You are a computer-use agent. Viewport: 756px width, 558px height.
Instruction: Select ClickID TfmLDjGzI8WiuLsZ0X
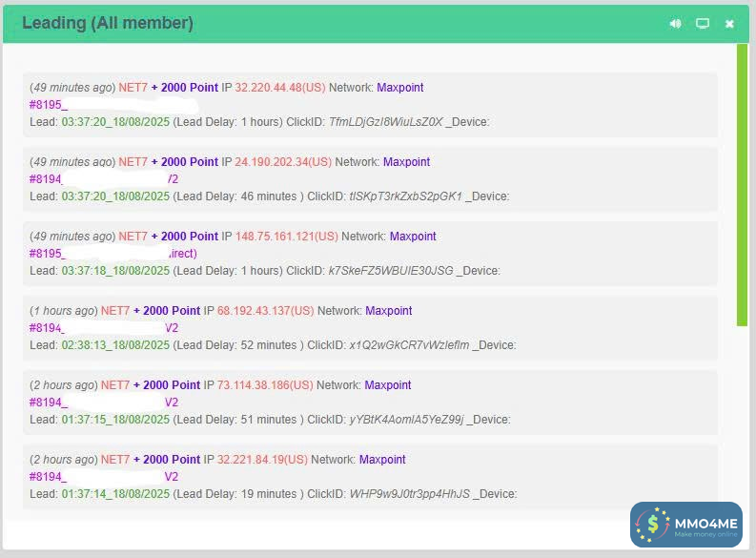tap(386, 122)
